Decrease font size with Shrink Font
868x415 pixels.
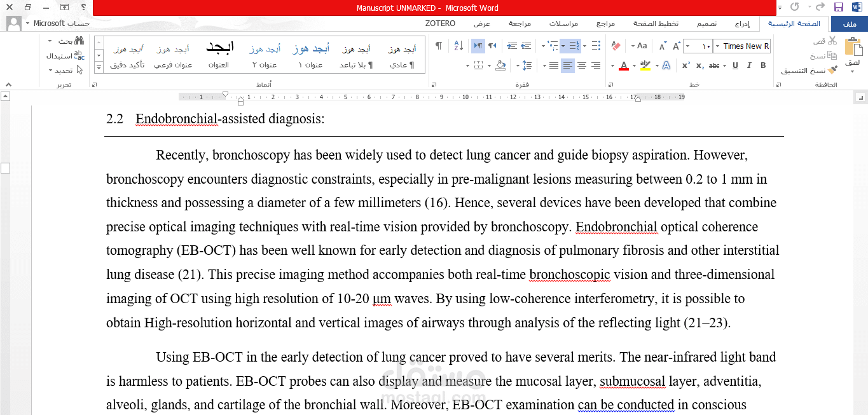662,46
